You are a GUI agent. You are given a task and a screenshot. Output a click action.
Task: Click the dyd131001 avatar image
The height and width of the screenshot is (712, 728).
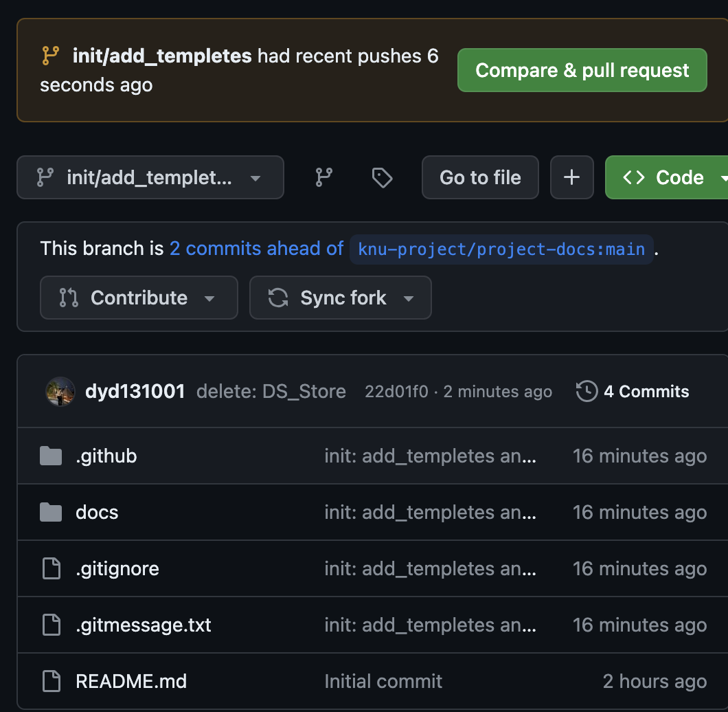60,391
